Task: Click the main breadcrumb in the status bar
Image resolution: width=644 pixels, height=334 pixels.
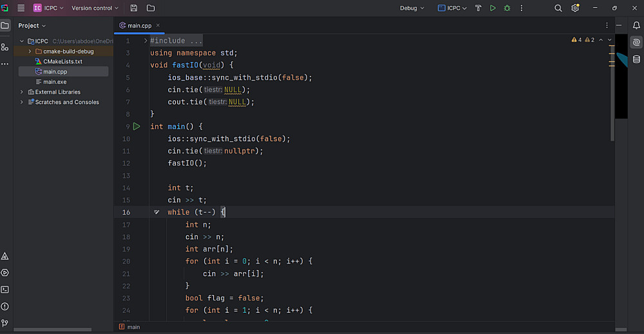Action: 133,327
